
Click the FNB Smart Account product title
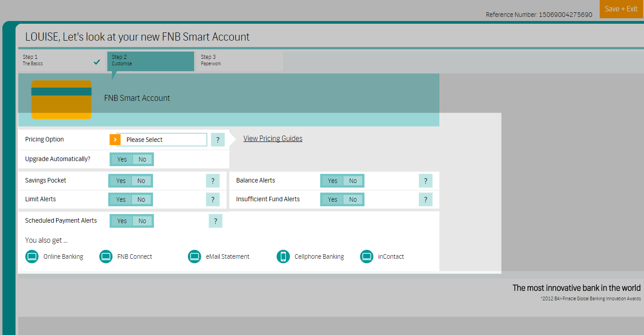pyautogui.click(x=137, y=98)
